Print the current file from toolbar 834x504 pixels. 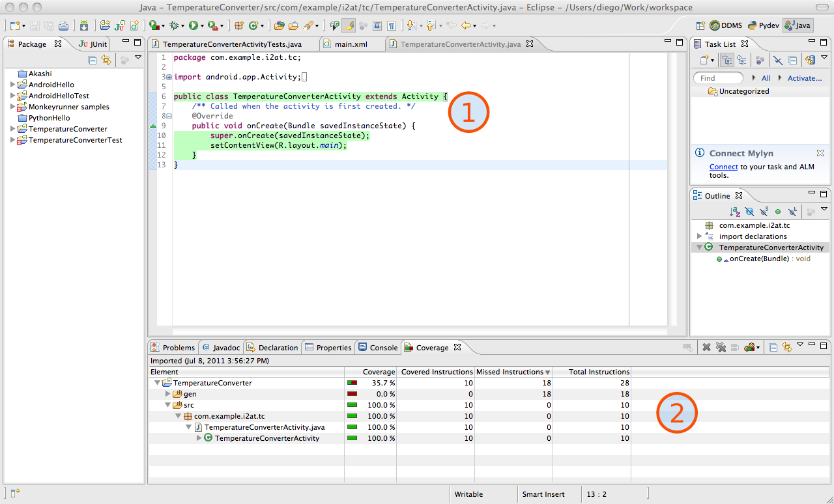point(63,26)
